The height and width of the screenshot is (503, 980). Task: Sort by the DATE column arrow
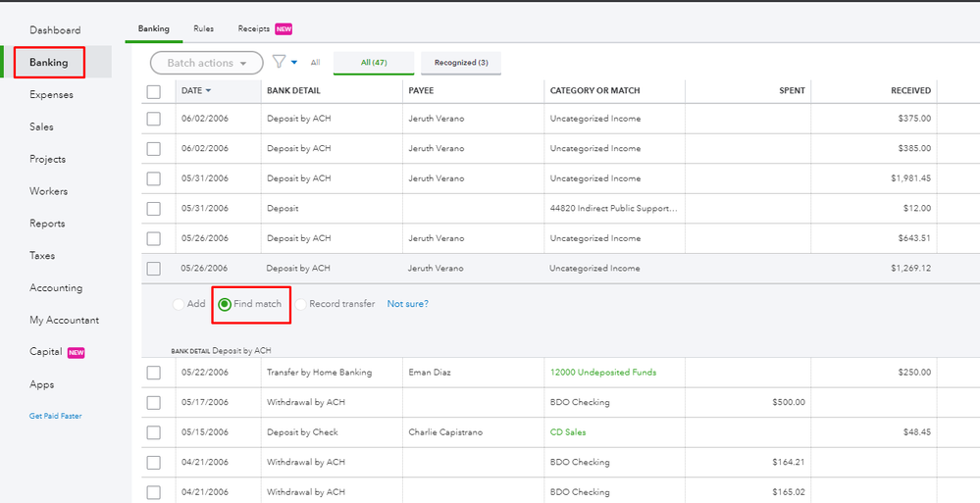click(208, 91)
